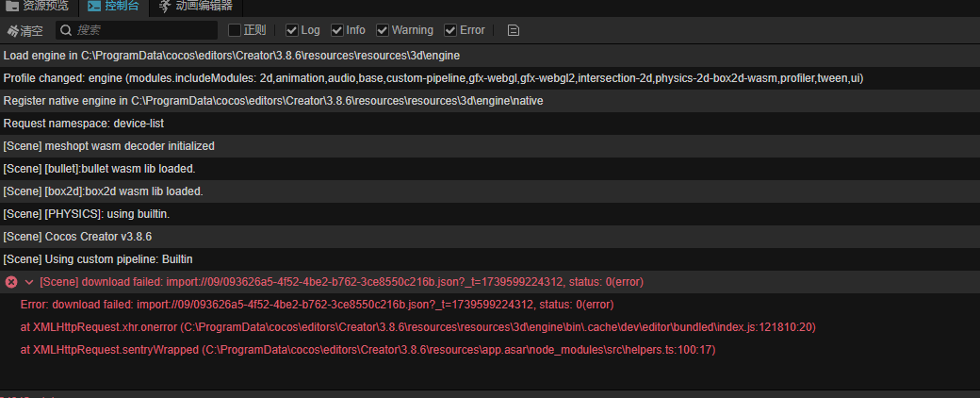Switch to the 资源预览 tab
Screen dimensions: 980x398
[45, 6]
